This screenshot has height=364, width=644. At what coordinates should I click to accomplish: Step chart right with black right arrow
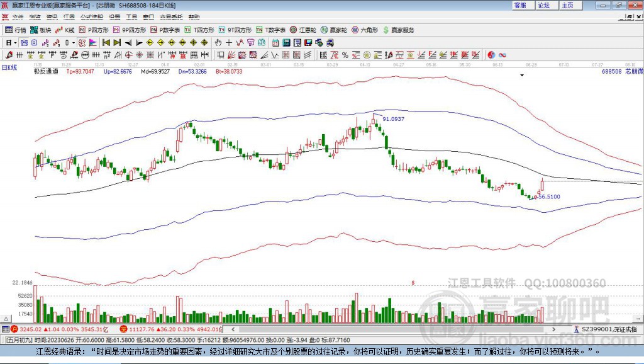click(x=139, y=43)
